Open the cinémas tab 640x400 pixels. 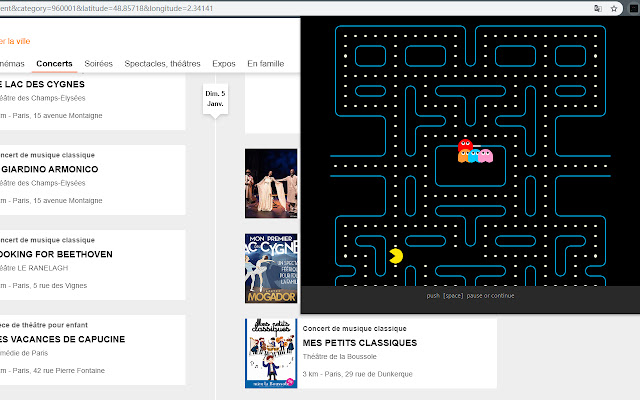coord(12,64)
